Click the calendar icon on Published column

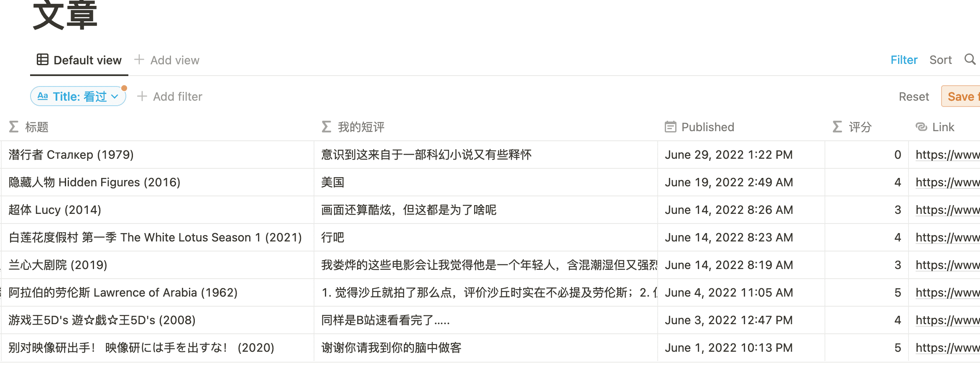(x=670, y=127)
